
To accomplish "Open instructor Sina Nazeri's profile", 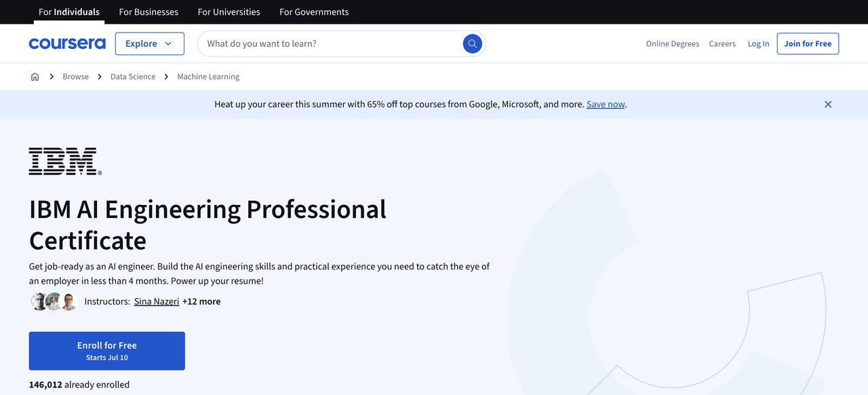I will tap(157, 301).
